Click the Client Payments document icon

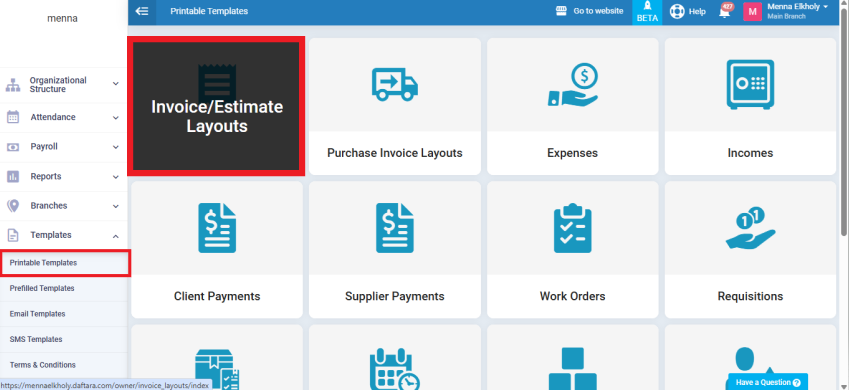(217, 228)
